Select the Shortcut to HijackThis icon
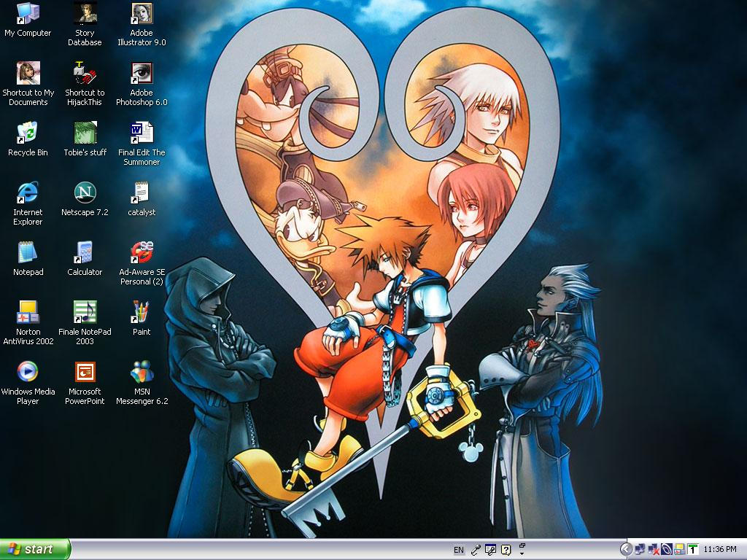 click(x=85, y=84)
